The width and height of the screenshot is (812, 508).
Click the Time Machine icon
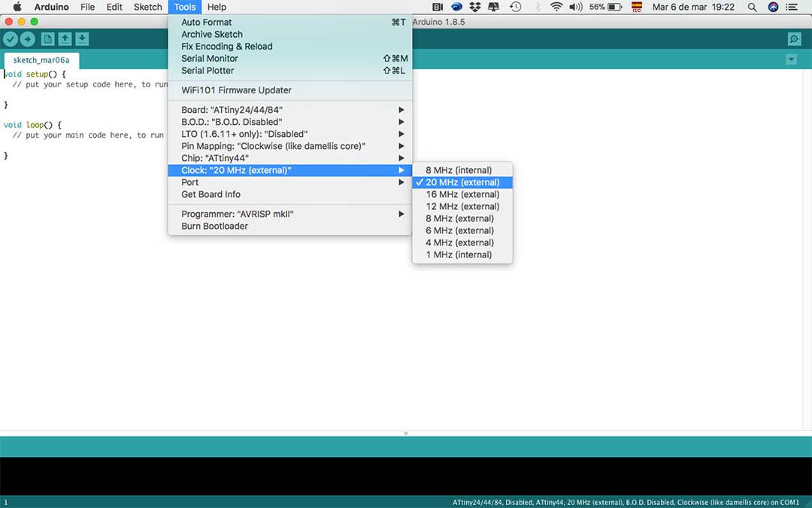tap(515, 7)
